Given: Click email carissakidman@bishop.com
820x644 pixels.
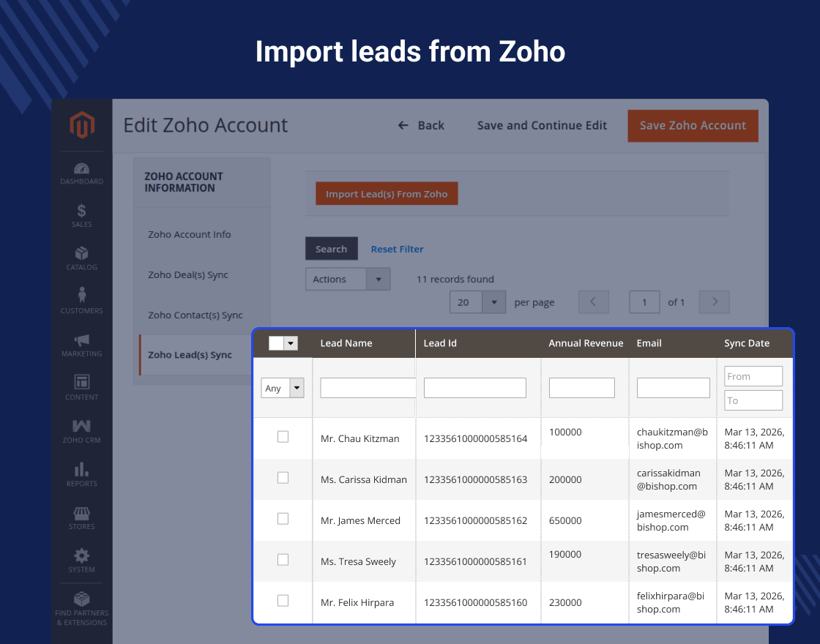Looking at the screenshot, I should (668, 480).
